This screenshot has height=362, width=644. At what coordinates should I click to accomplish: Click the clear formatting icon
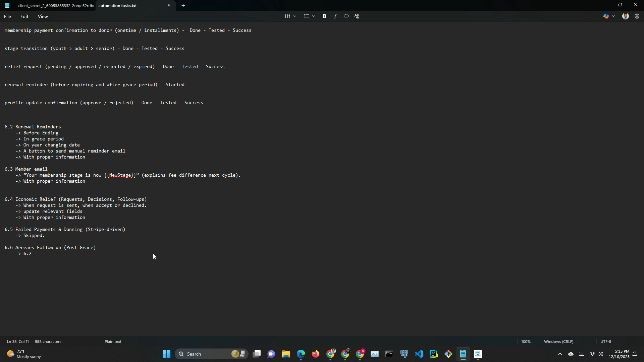[357, 16]
